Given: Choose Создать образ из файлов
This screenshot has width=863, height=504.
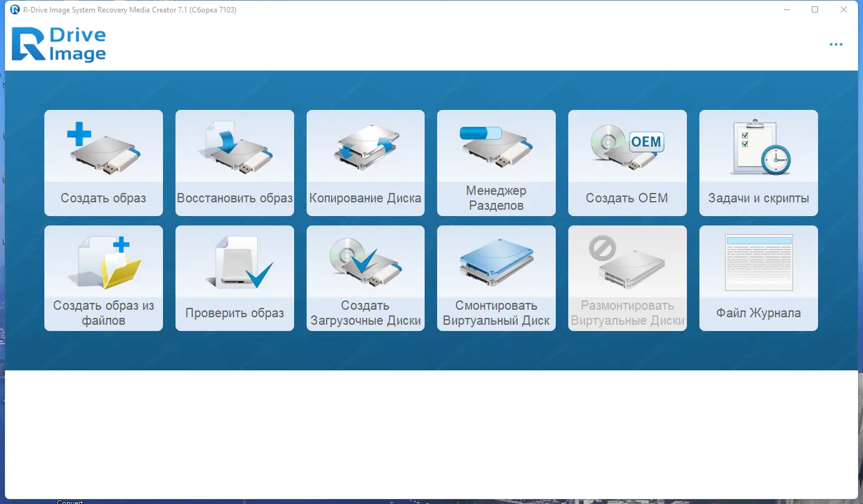Looking at the screenshot, I should pos(104,278).
